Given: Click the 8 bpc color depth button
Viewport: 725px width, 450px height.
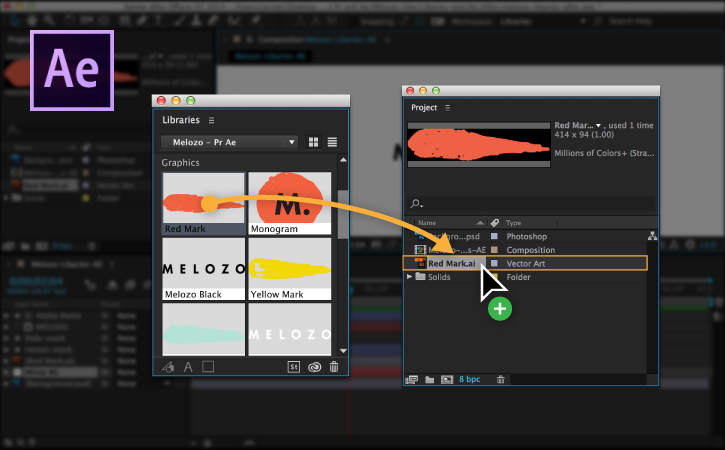Looking at the screenshot, I should click(x=470, y=379).
